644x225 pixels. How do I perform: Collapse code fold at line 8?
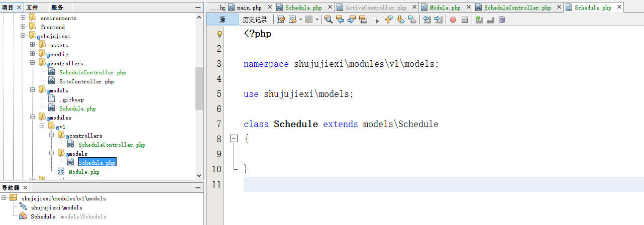coord(233,139)
